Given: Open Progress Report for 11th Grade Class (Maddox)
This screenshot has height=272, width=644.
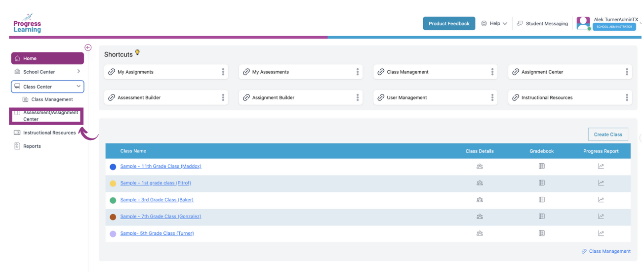Looking at the screenshot, I should pyautogui.click(x=601, y=166).
